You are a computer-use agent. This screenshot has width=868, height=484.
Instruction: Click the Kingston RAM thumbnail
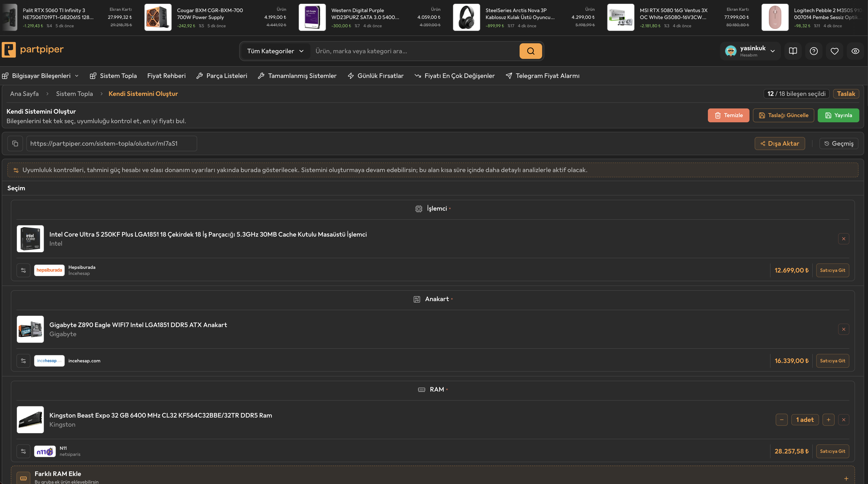(x=30, y=420)
